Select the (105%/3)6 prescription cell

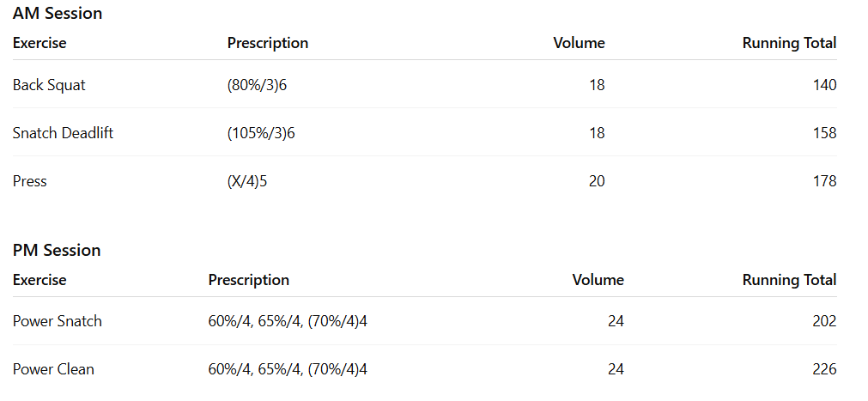(261, 133)
